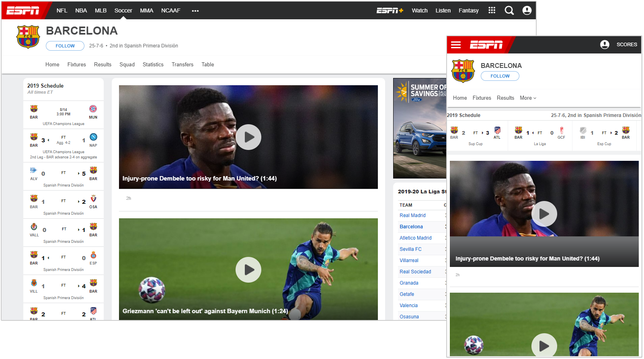The width and height of the screenshot is (644, 359).
Task: Open Real Sociedad in La Liga table
Action: click(415, 272)
